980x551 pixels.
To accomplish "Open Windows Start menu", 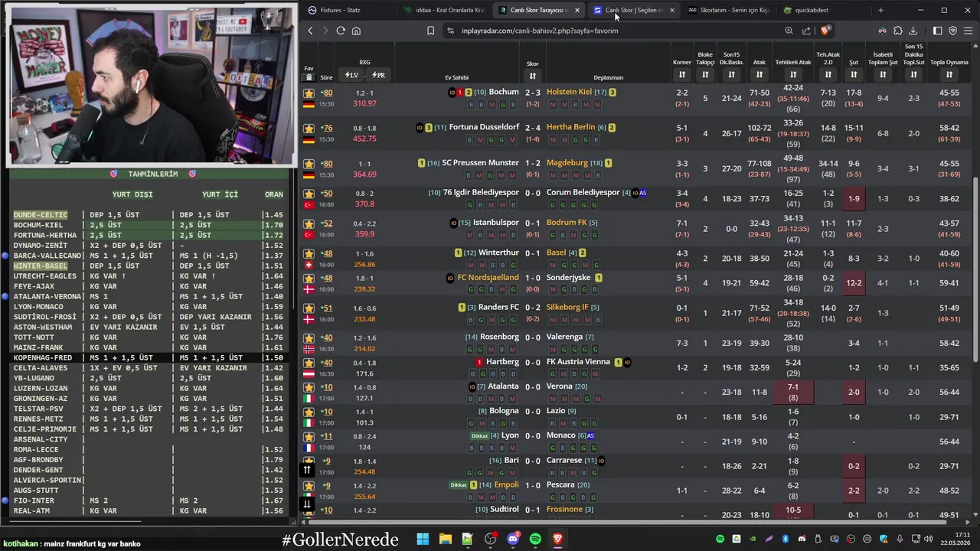I will point(423,539).
